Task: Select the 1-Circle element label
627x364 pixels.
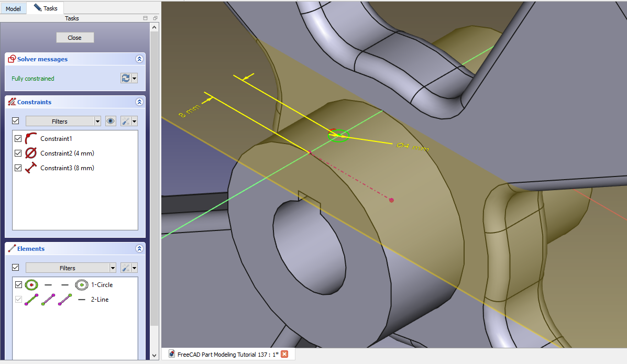Action: point(102,285)
